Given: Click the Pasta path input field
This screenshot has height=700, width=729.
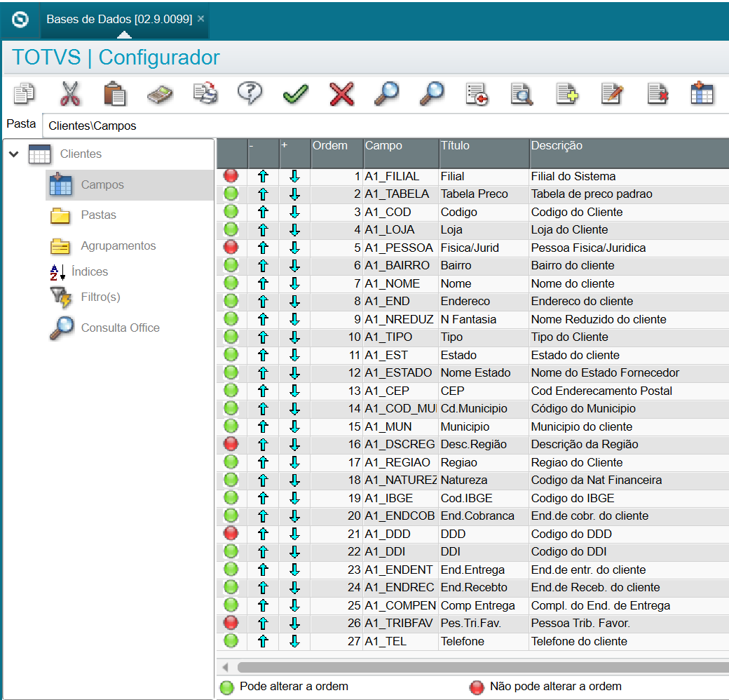Looking at the screenshot, I should 386,126.
